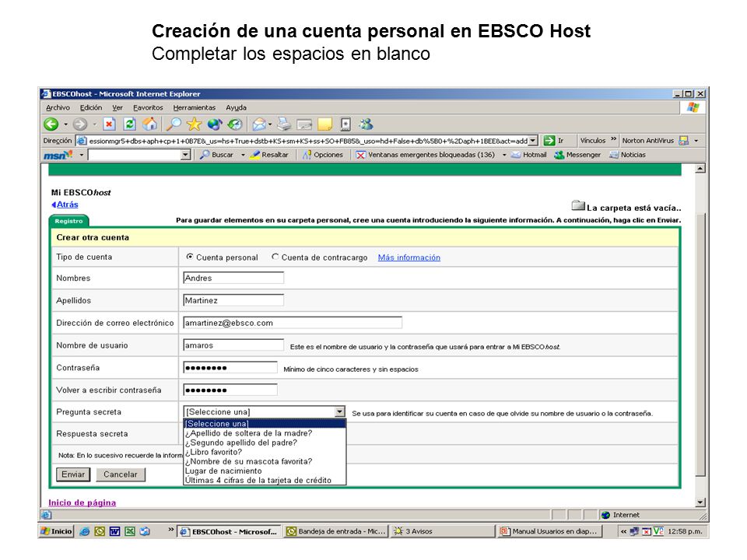Click the Nombre de usuario field
Image resolution: width=747 pixels, height=560 pixels.
coord(233,345)
